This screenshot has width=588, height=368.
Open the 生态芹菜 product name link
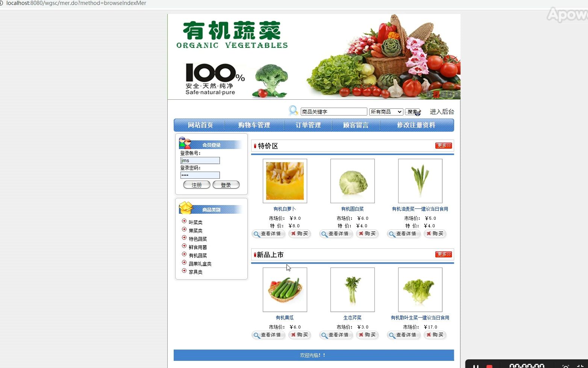click(x=352, y=318)
